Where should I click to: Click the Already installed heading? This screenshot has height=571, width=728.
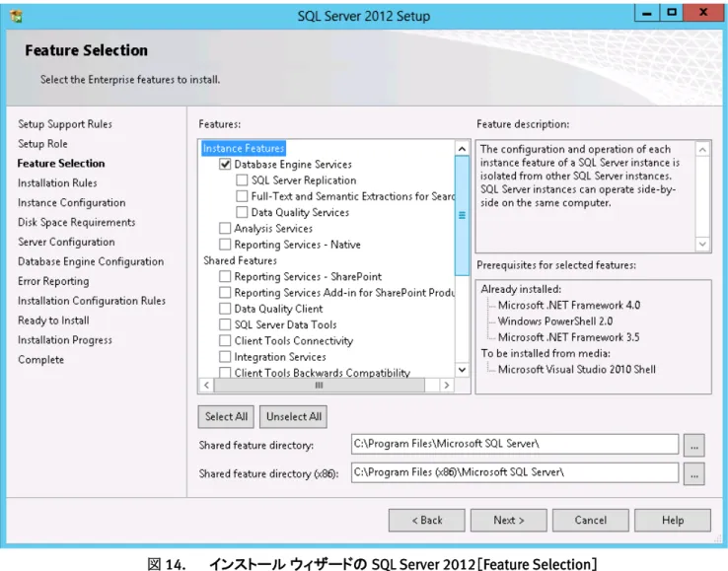521,289
